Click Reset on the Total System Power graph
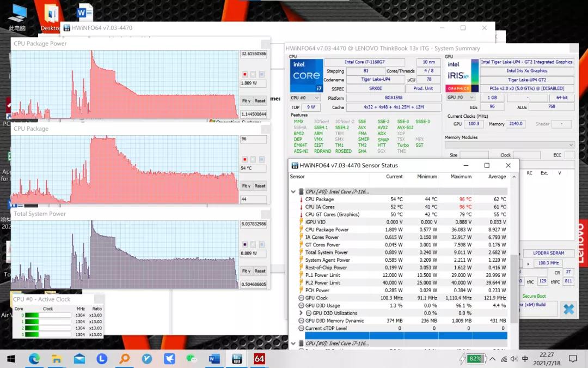 coord(259,271)
